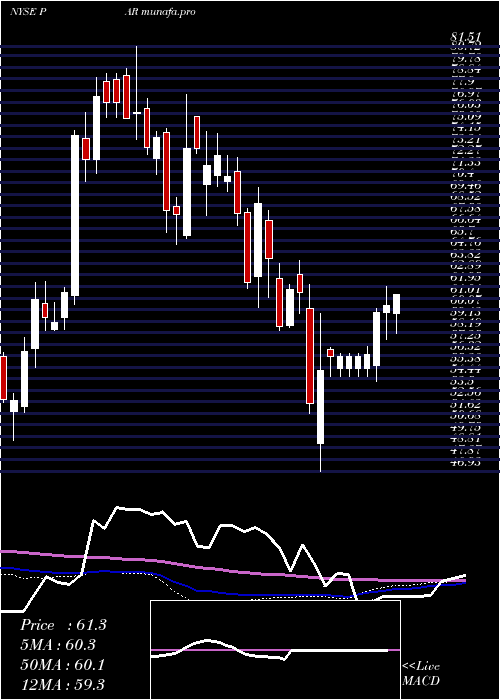Click the 61.01 price axis label

[x=465, y=290]
